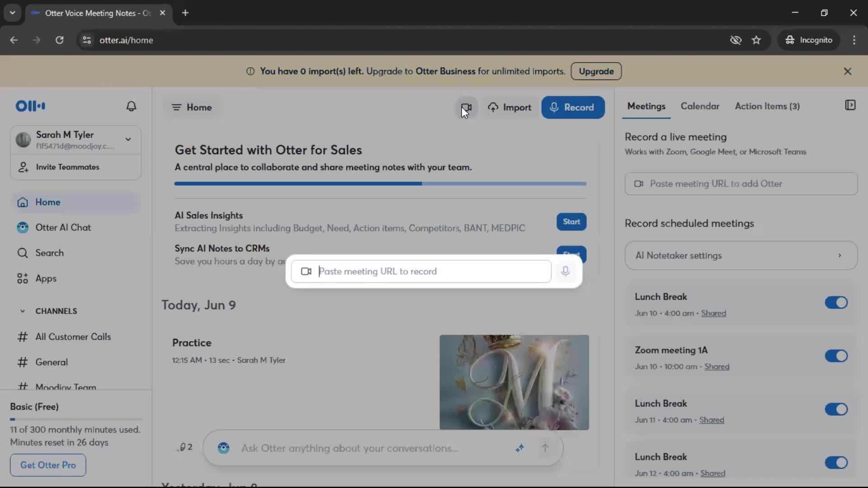The image size is (868, 488).
Task: Collapse the right side panel icon
Action: (x=850, y=105)
